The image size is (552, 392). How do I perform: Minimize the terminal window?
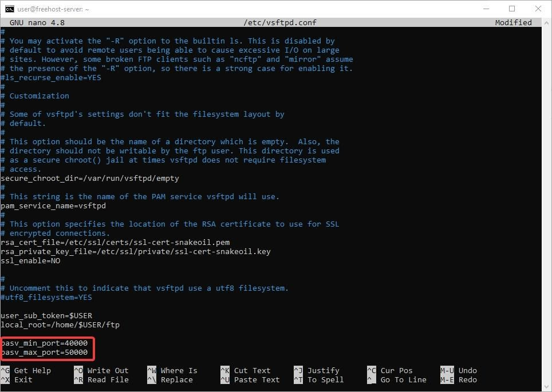(x=485, y=9)
